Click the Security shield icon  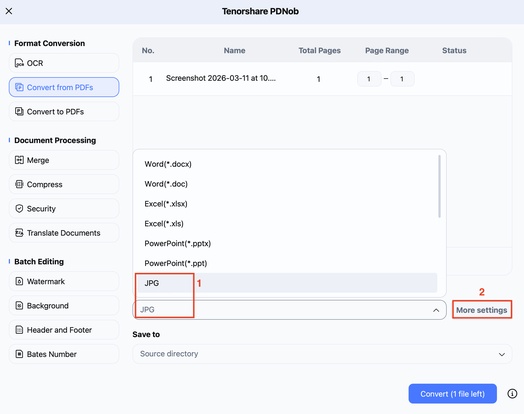(x=19, y=209)
